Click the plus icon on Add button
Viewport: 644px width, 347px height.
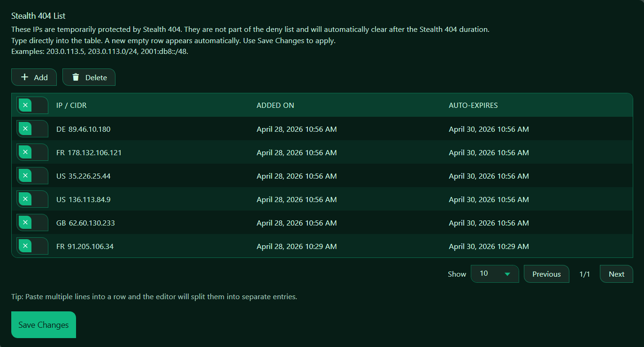(x=25, y=77)
